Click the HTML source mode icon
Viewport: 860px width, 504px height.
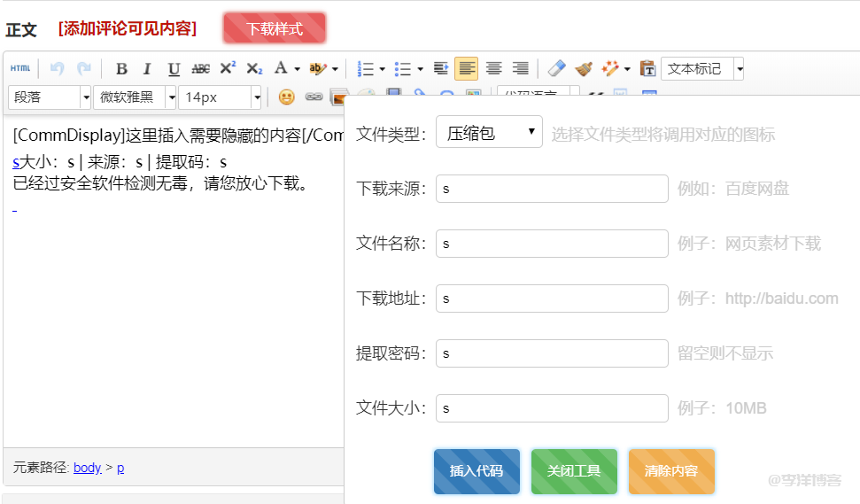19,69
